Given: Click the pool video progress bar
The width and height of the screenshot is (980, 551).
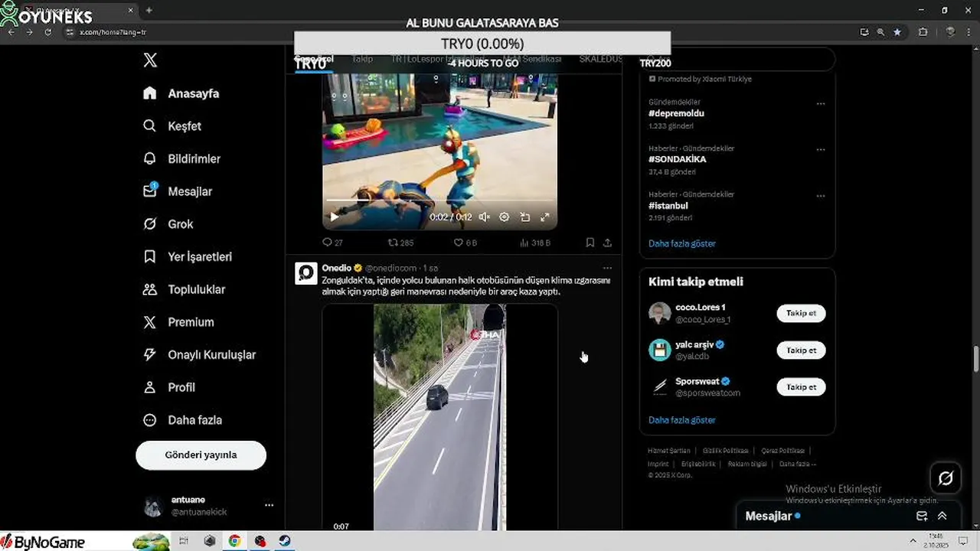Looking at the screenshot, I should coord(439,201).
